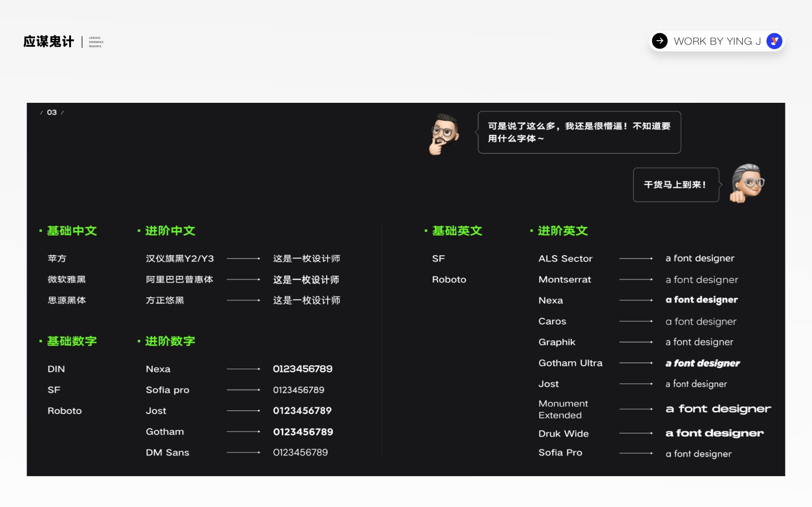The image size is (812, 507).
Task: Select the 基础英文 section header
Action: [x=457, y=230]
